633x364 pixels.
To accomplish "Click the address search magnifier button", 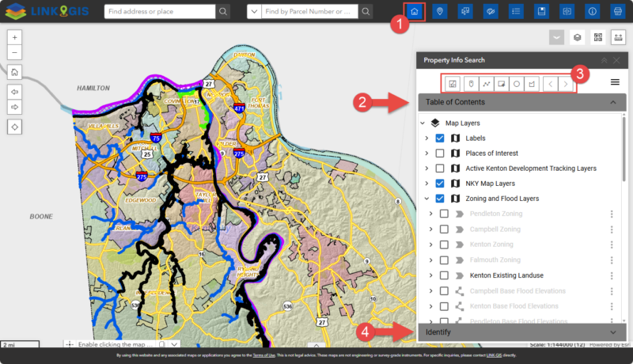I will click(x=223, y=11).
